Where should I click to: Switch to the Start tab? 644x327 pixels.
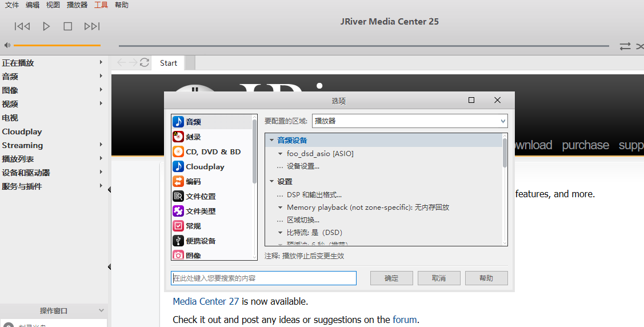pyautogui.click(x=169, y=63)
